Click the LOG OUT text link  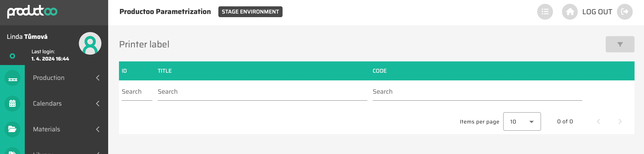coord(597,12)
